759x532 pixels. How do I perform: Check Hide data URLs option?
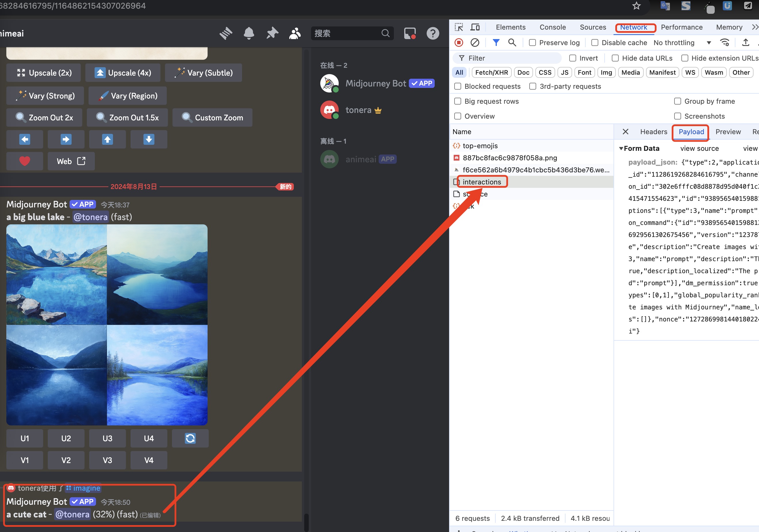pyautogui.click(x=615, y=58)
